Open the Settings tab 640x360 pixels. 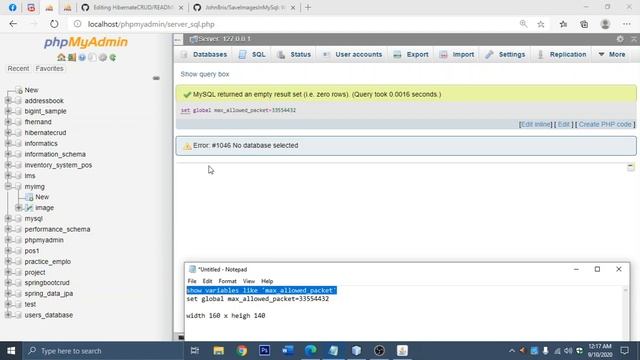pos(505,54)
